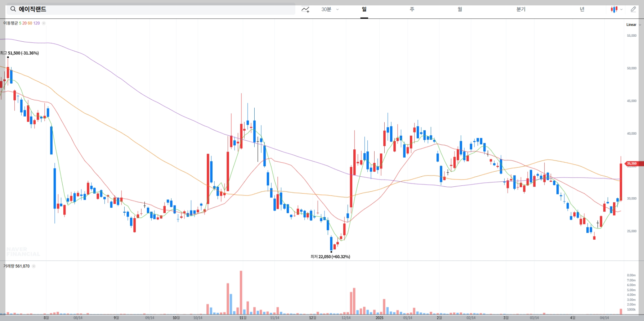The width and height of the screenshot is (644, 321).
Task: Click the 11월 date axis label
Action: coord(243,318)
